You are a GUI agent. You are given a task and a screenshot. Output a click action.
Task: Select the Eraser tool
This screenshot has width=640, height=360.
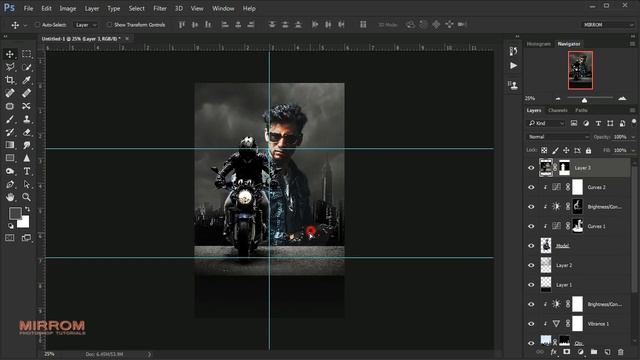point(27,132)
